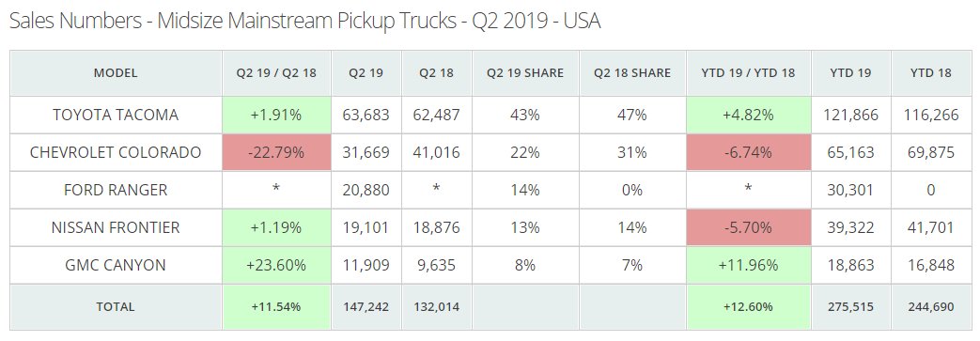980x341 pixels.
Task: Select the green +23.60% cell
Action: [276, 265]
